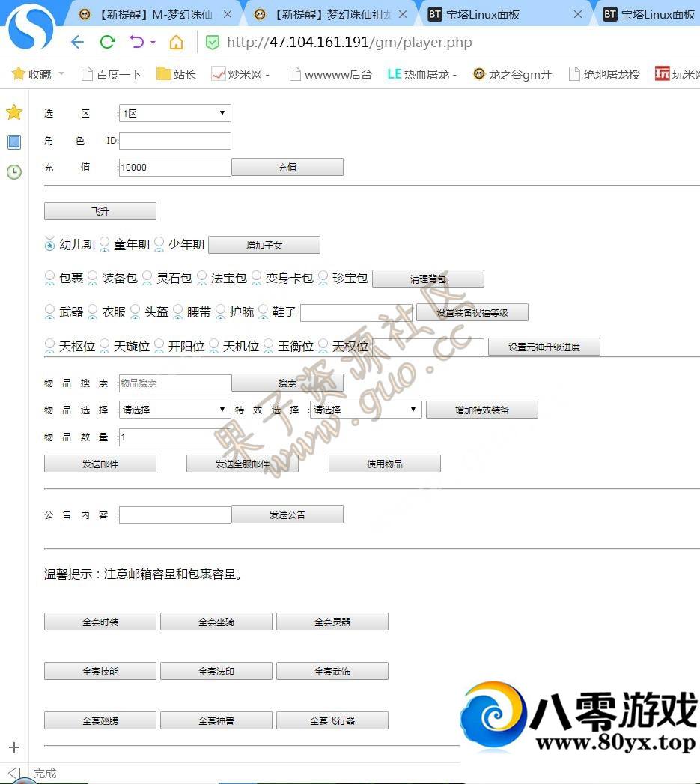
Task: Reload the page with the green refresh icon
Action: (x=107, y=42)
